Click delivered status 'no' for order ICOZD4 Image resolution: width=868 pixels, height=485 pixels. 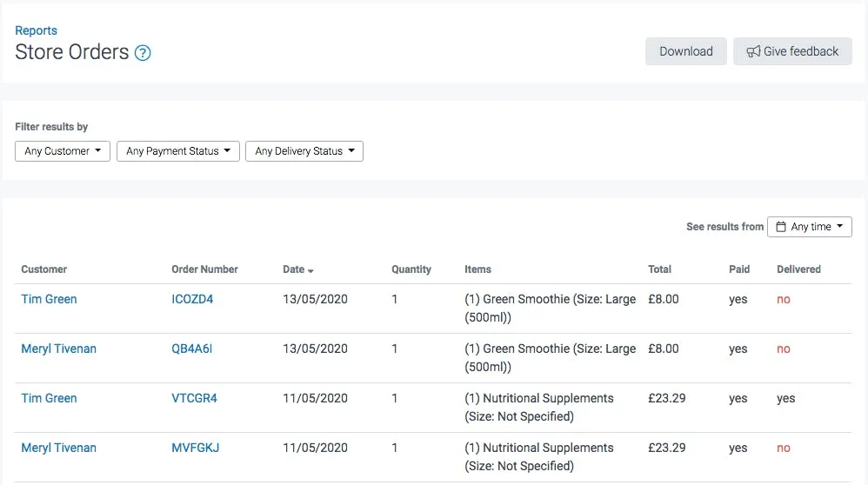click(x=784, y=299)
